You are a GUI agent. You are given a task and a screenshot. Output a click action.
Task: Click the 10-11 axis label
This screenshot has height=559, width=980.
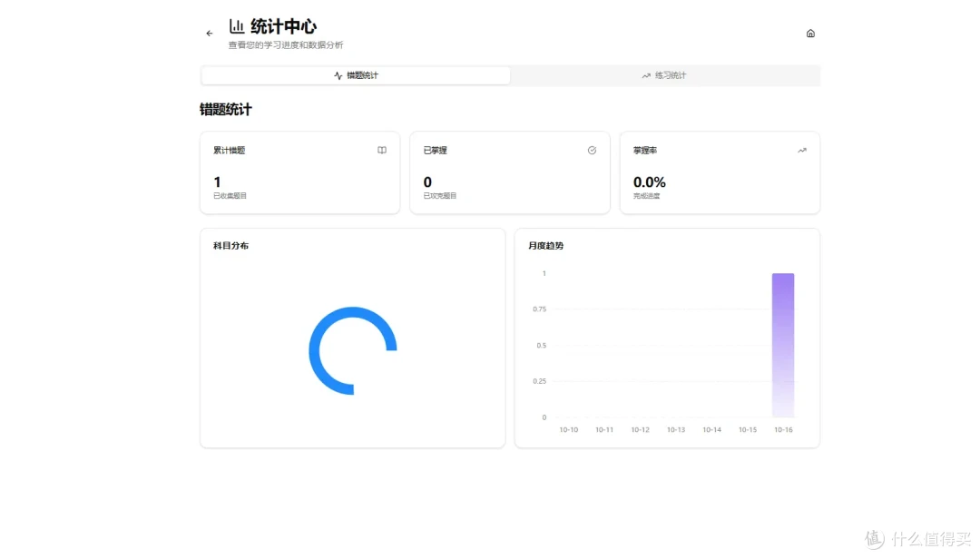604,430
